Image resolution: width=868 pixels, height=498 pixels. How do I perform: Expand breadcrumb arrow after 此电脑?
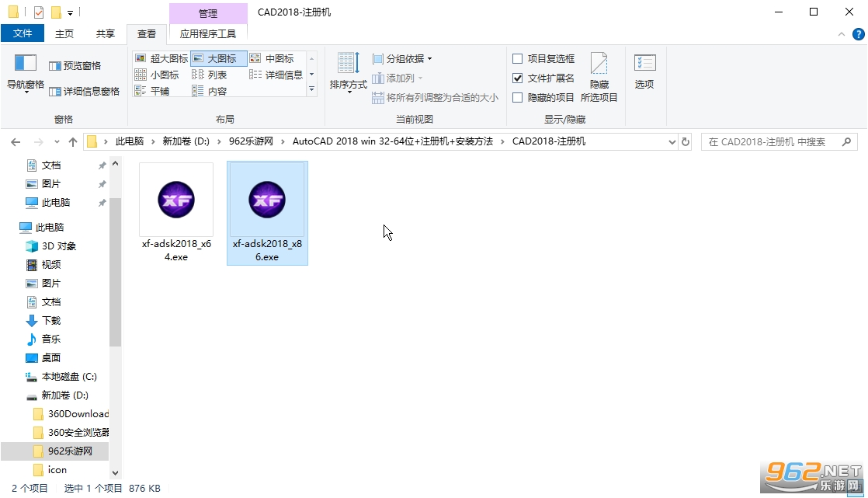point(154,142)
